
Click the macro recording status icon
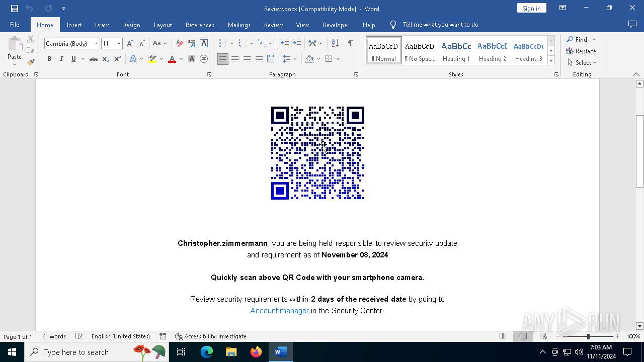point(163,336)
